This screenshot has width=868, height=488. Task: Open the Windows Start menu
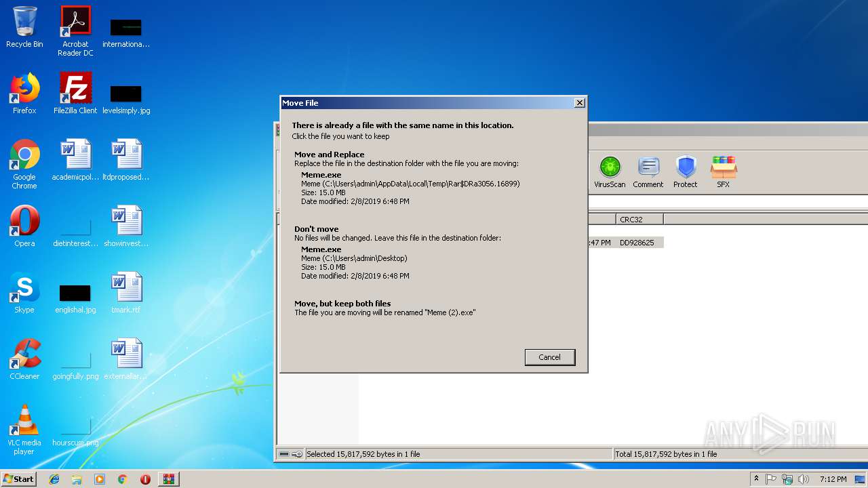18,479
